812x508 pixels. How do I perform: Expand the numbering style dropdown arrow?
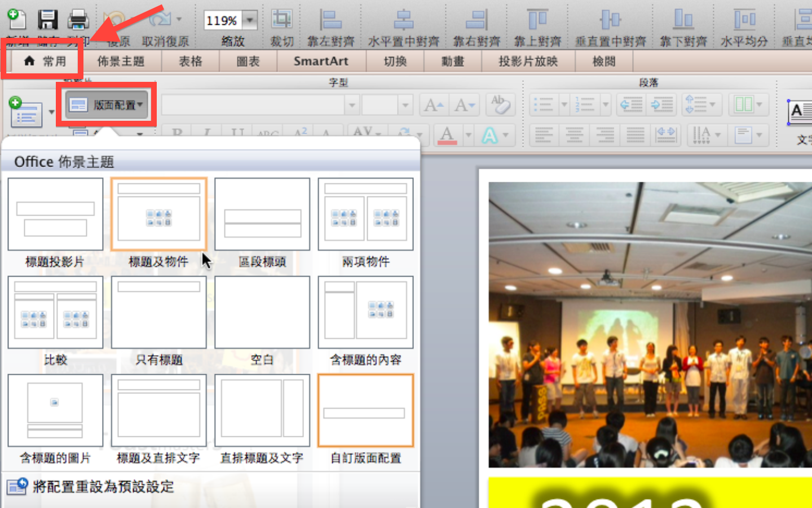[x=605, y=105]
